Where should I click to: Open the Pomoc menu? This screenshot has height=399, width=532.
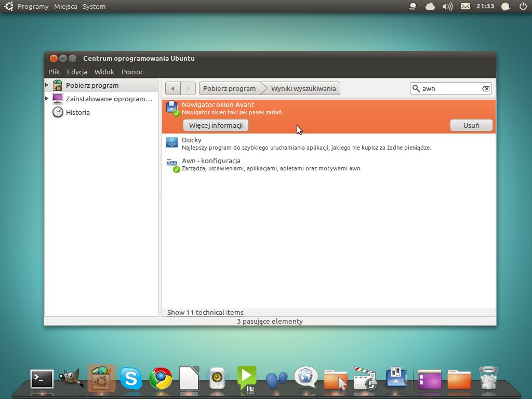click(x=132, y=72)
